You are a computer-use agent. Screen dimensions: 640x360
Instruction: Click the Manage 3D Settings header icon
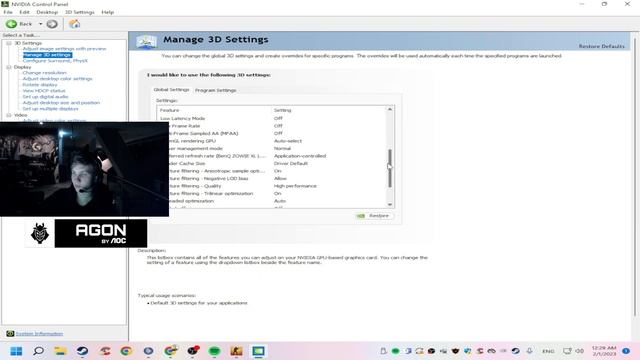147,41
